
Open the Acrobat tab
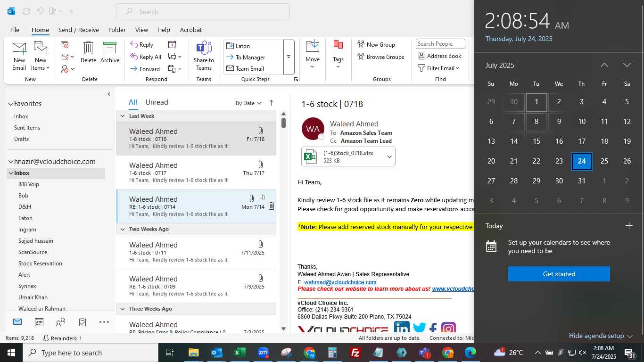click(191, 30)
